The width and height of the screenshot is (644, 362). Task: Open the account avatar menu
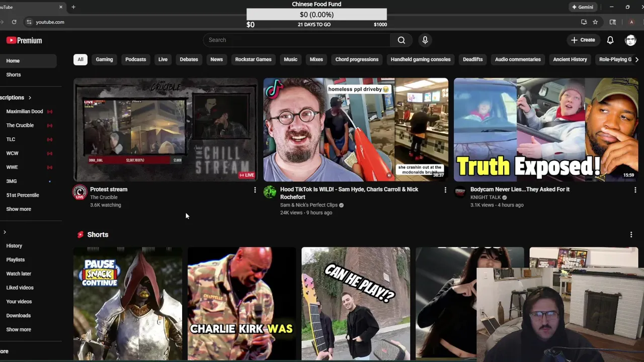[630, 40]
